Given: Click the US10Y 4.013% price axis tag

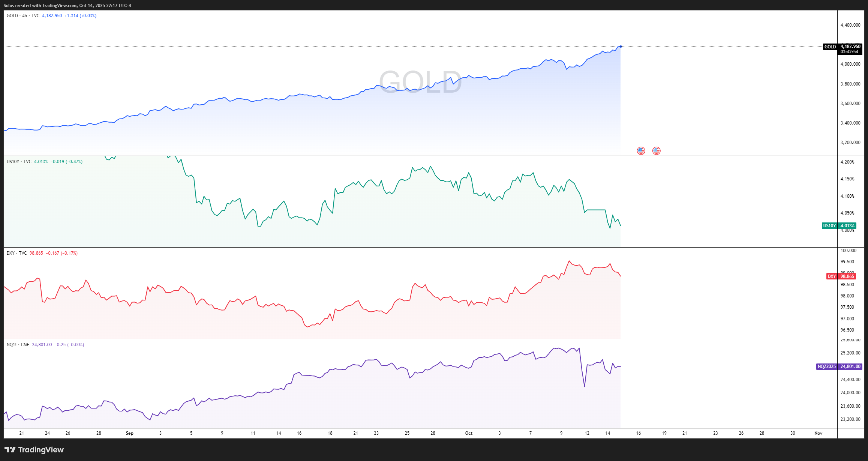Looking at the screenshot, I should [839, 226].
